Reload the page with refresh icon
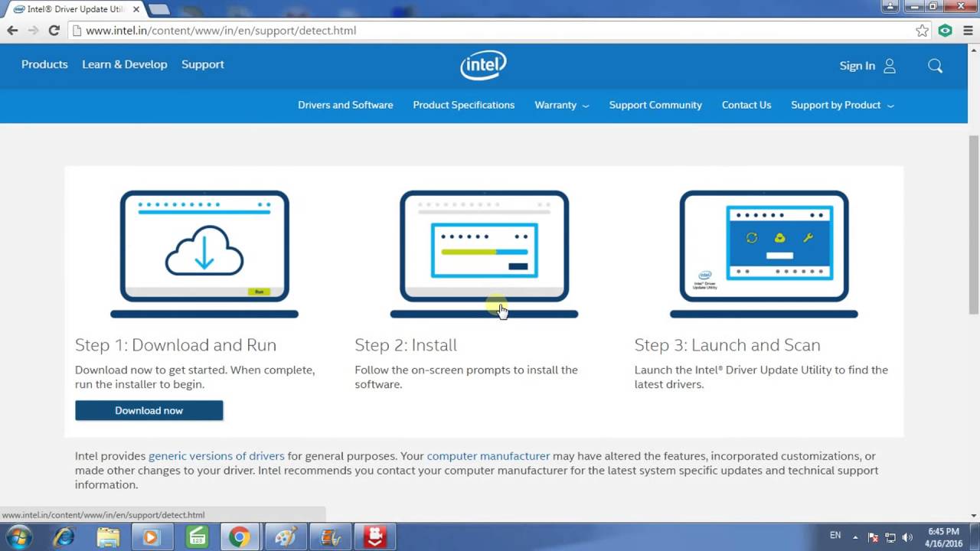 pyautogui.click(x=54, y=31)
